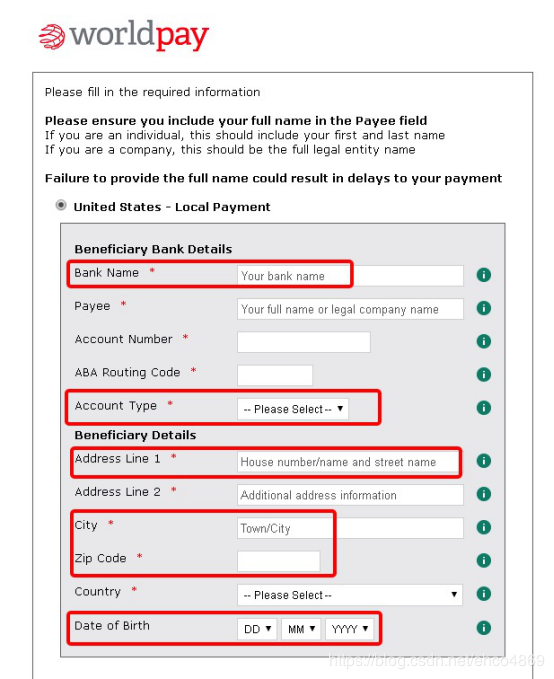Viewport: 554px width, 679px height.
Task: Click the Town/City input field
Action: click(350, 528)
